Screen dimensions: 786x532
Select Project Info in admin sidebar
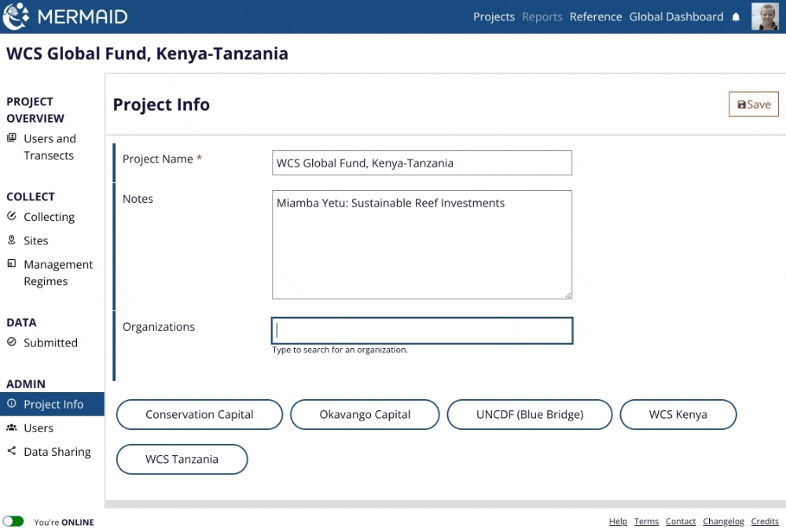pos(52,404)
